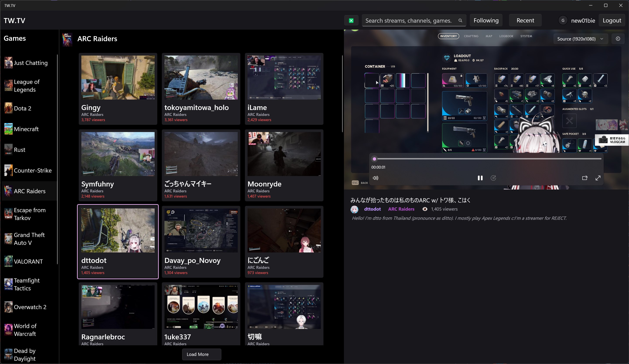Open the Escape from Tarkov game icon
629x364 pixels.
point(8,214)
